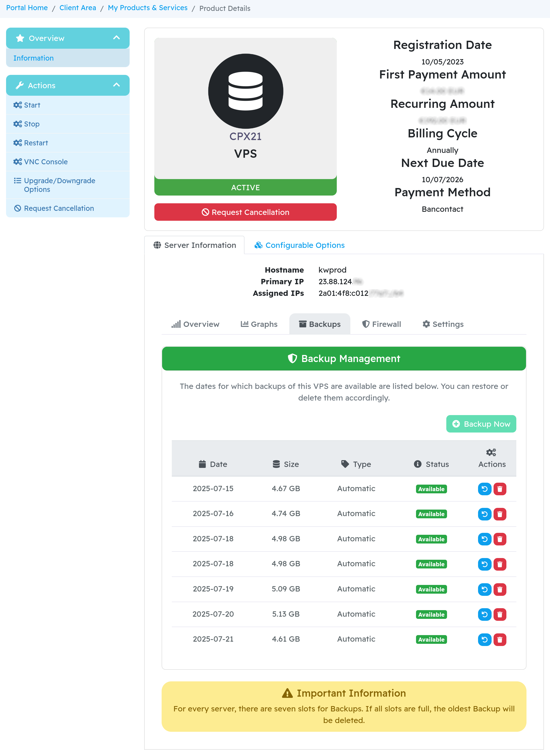
Task: Go to Portal Home breadcrumb
Action: pos(27,8)
